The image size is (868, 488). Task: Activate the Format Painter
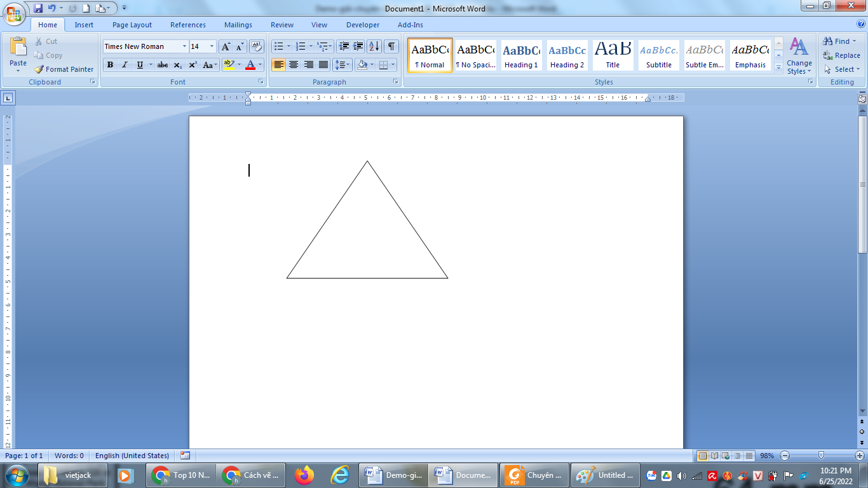(64, 69)
